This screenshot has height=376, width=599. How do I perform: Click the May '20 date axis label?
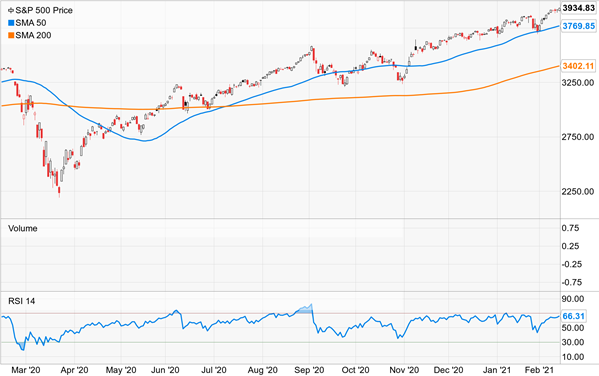tap(121, 370)
